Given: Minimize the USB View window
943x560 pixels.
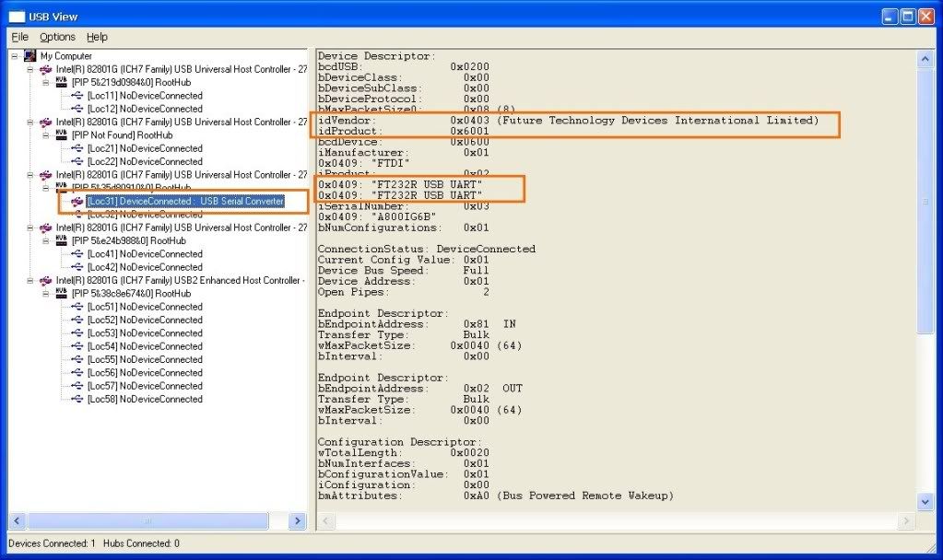Looking at the screenshot, I should pyautogui.click(x=890, y=17).
